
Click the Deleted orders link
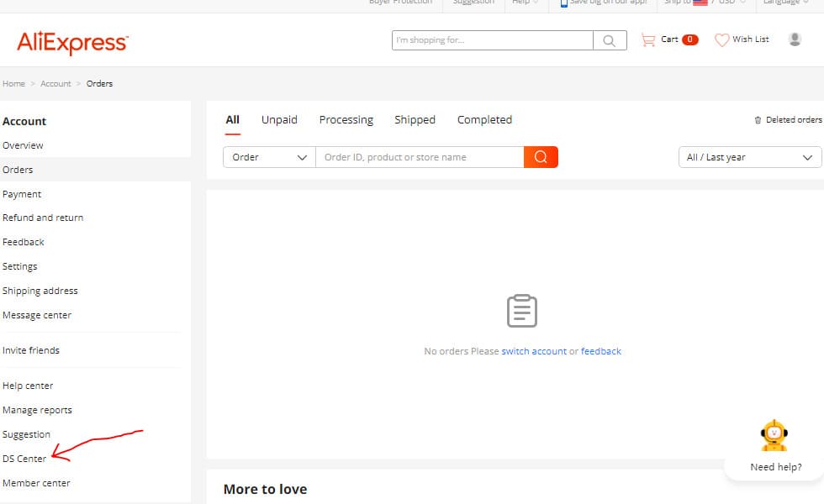coord(794,119)
